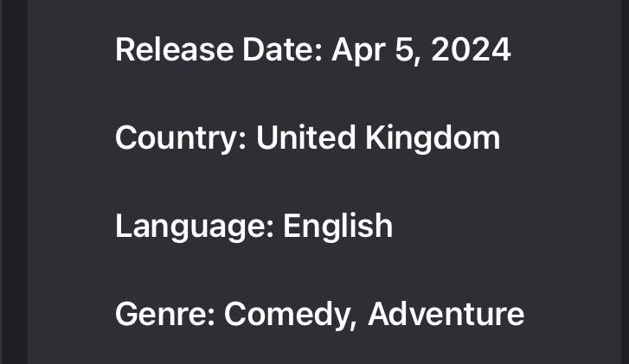Image resolution: width=629 pixels, height=364 pixels.
Task: Select the year 2024 in the release date
Action: point(471,49)
